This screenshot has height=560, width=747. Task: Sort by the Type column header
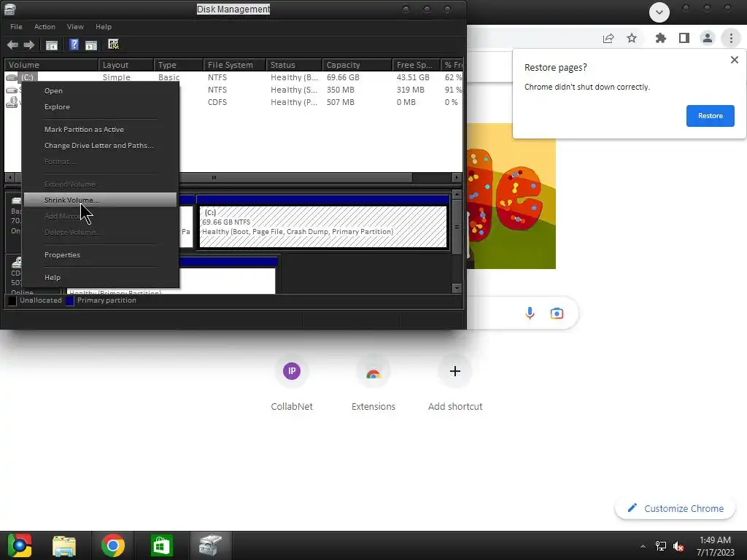[x=178, y=65]
